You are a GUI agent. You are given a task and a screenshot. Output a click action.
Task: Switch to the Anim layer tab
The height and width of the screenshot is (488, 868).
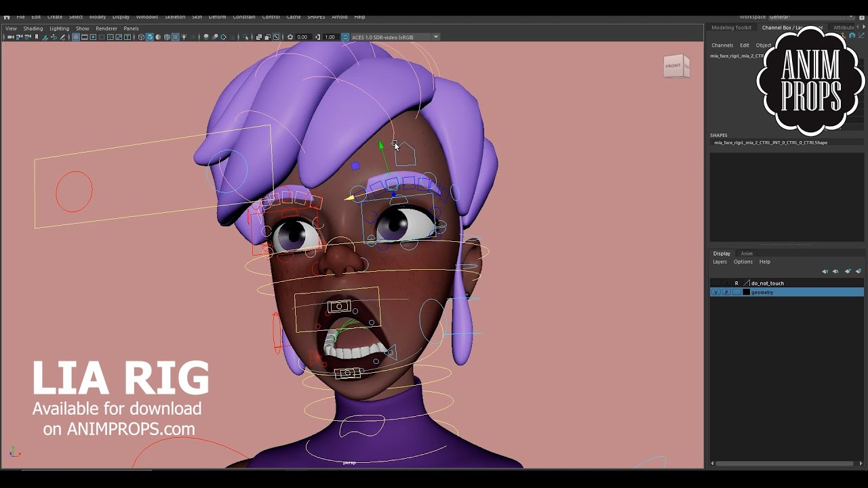tap(747, 253)
